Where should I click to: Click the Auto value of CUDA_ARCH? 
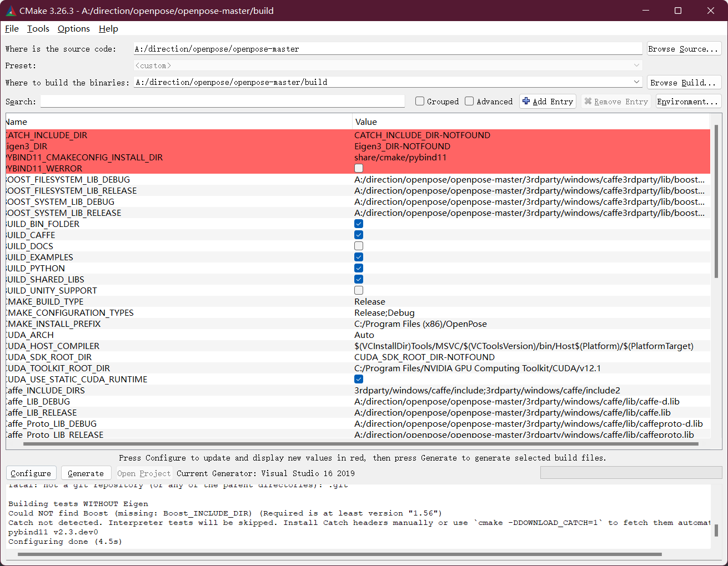point(364,335)
